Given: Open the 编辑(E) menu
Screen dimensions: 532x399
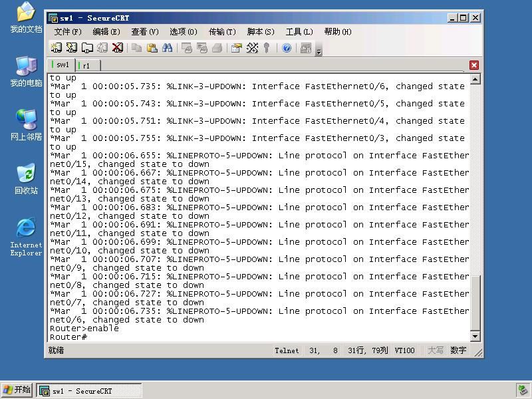Looking at the screenshot, I should click(x=106, y=32).
